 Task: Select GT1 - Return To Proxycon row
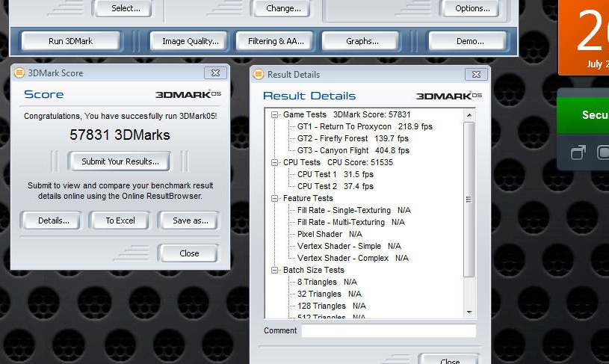[x=365, y=126]
